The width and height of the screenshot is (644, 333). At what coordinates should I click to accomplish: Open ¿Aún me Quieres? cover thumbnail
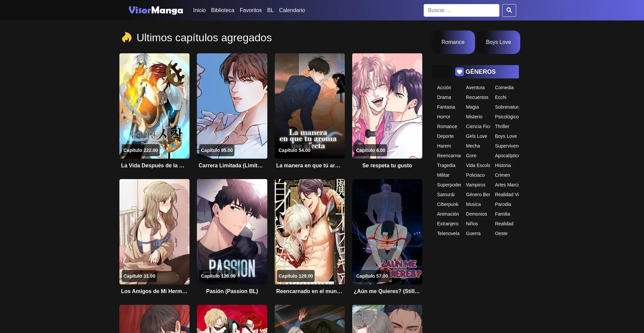point(387,232)
